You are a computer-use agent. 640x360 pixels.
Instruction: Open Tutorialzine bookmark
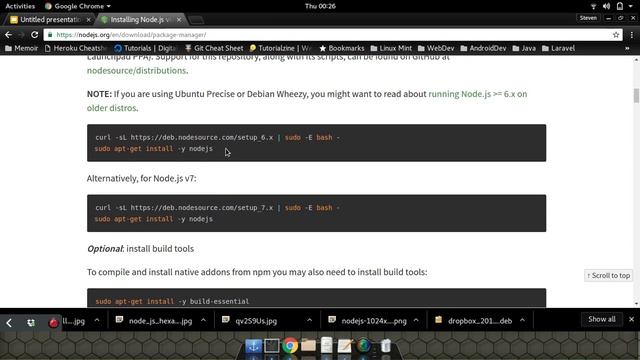click(280, 48)
